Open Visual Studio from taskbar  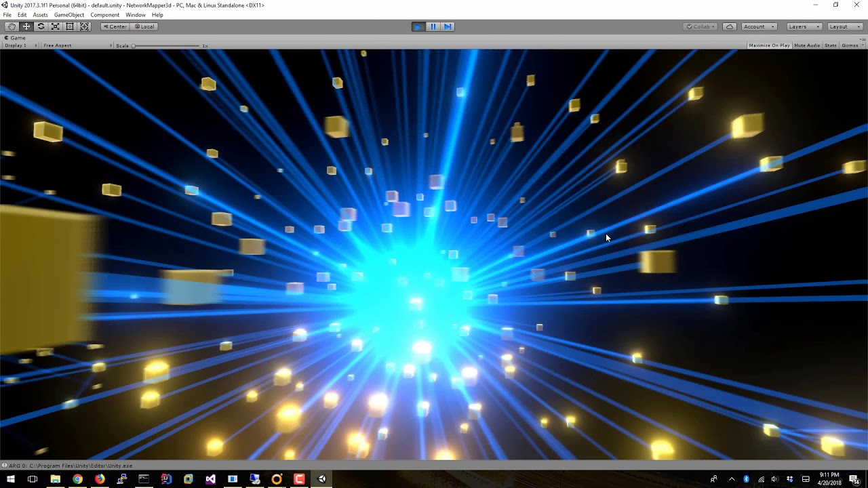click(x=210, y=479)
